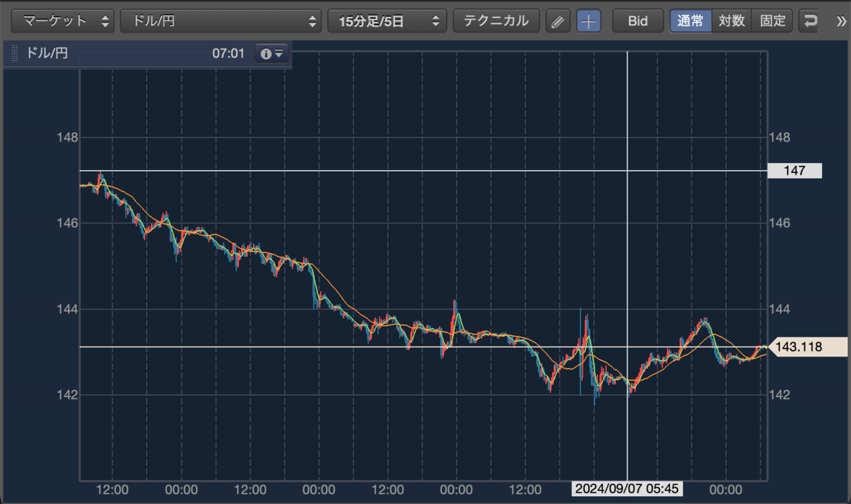
Task: Select the 対数 logarithmic scale
Action: 731,21
